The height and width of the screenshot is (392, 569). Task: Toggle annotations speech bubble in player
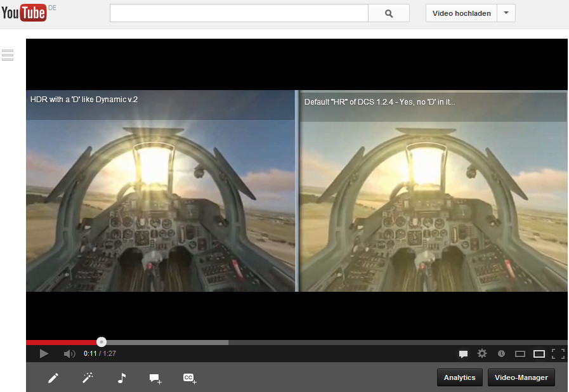(463, 354)
